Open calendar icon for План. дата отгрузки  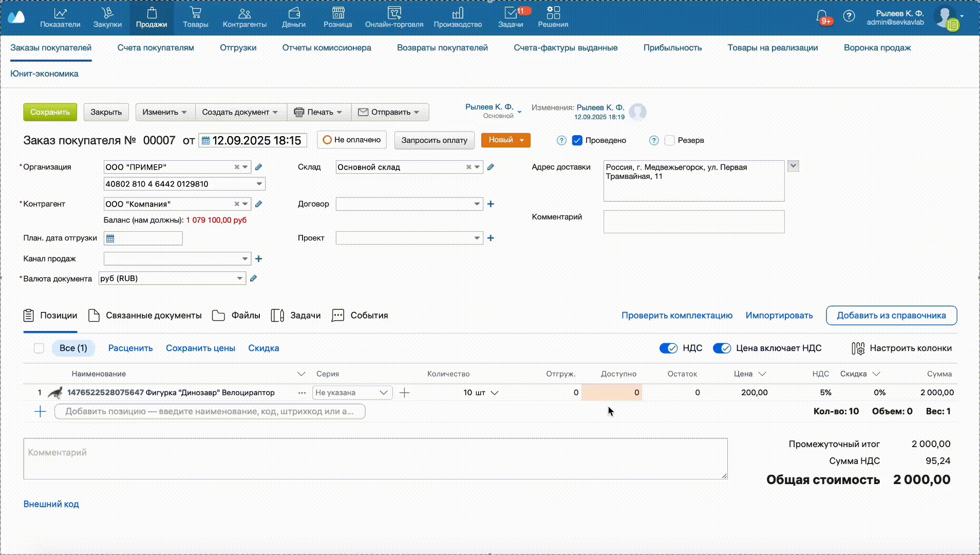pyautogui.click(x=110, y=238)
